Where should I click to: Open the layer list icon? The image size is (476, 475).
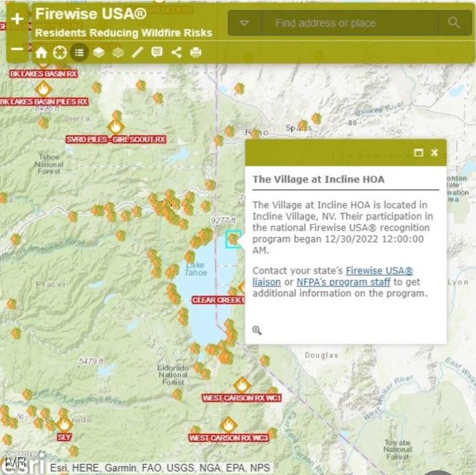point(98,53)
